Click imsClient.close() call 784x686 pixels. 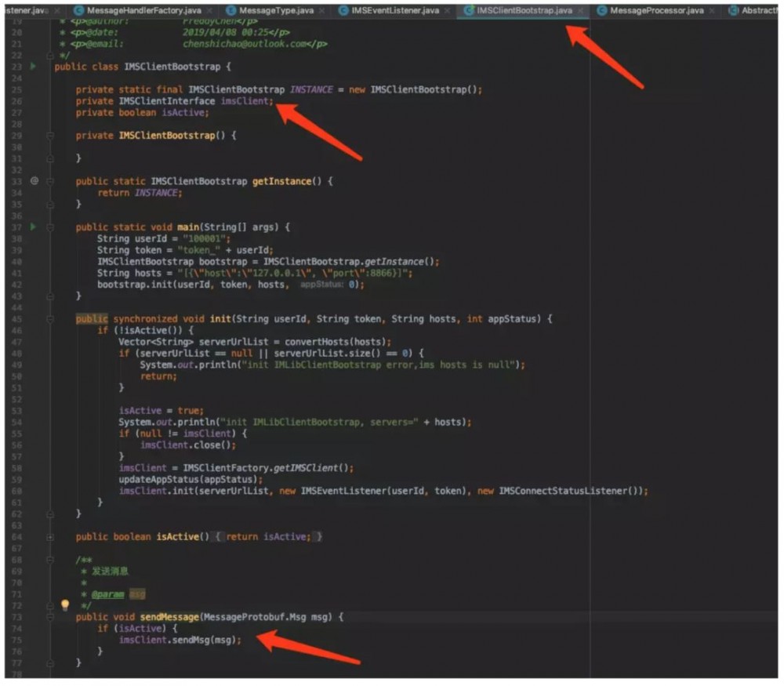(188, 445)
